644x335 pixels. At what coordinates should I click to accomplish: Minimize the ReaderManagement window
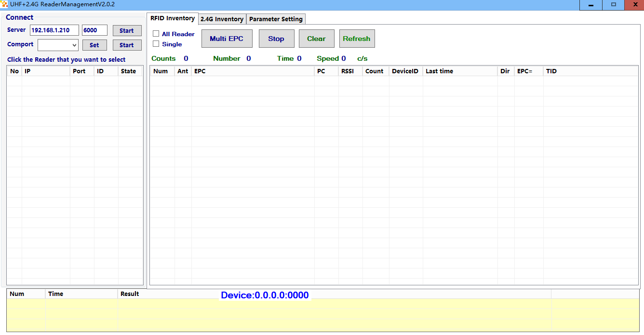[591, 5]
